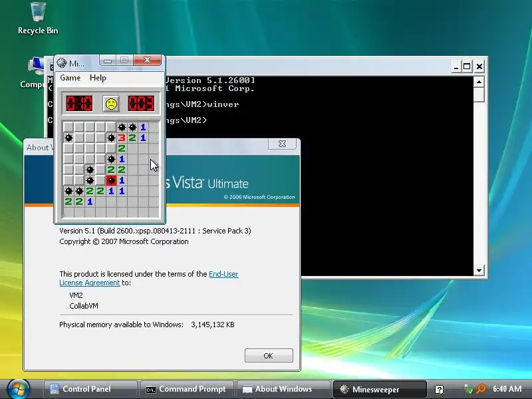The width and height of the screenshot is (532, 399).
Task: Open the Recycle Bin desktop icon
Action: pos(38,19)
